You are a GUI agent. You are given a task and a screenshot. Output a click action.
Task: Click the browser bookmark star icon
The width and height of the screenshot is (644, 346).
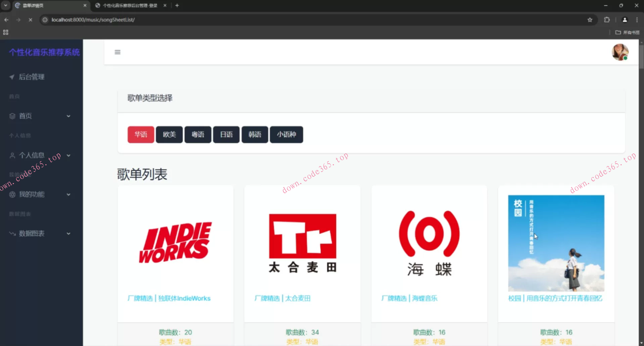590,19
